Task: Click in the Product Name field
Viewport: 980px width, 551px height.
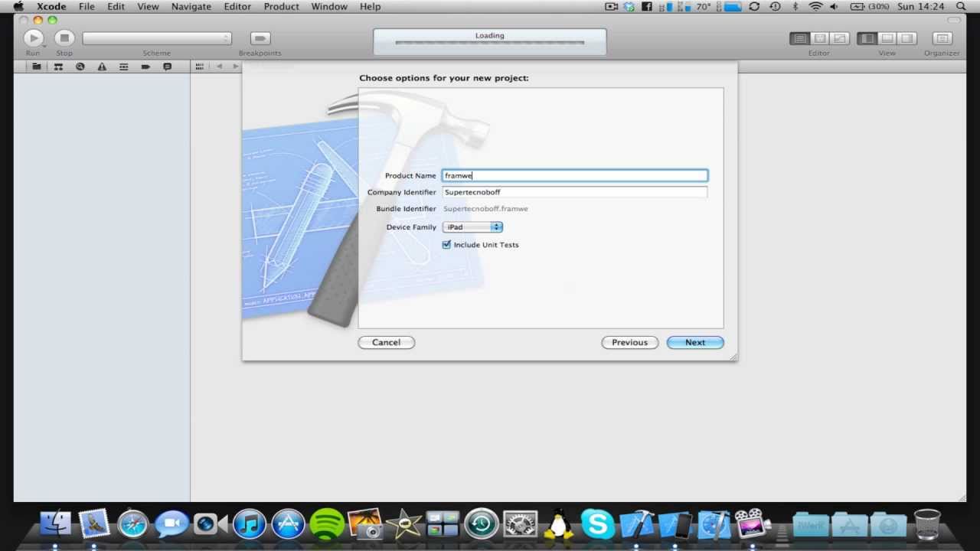Action: pos(575,175)
